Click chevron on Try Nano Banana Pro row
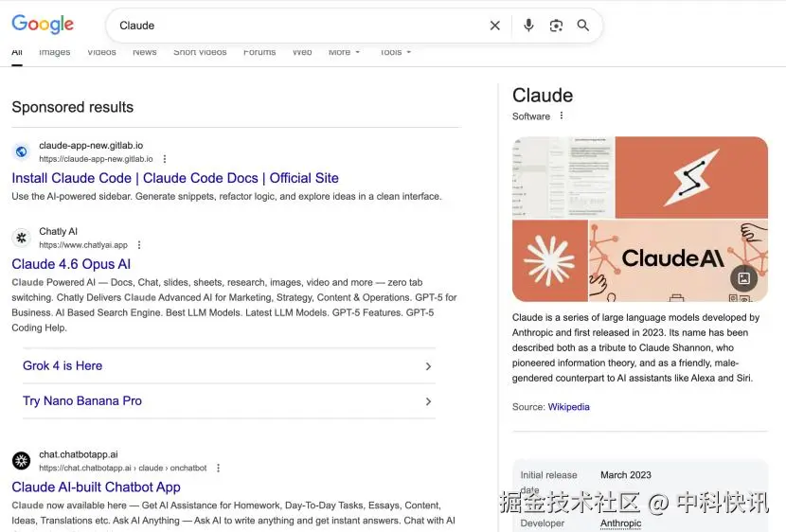The image size is (786, 532). click(x=428, y=401)
